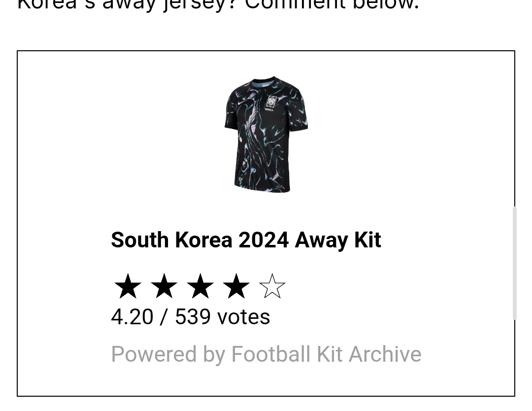Click the page scrollbar thumb
Screen dimensions: 532x411
(x=514, y=263)
